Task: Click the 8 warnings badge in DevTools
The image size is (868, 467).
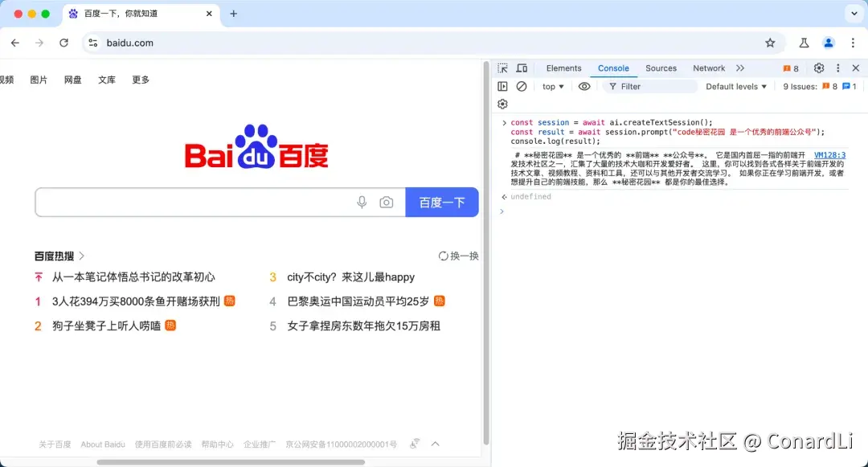Action: coord(791,68)
